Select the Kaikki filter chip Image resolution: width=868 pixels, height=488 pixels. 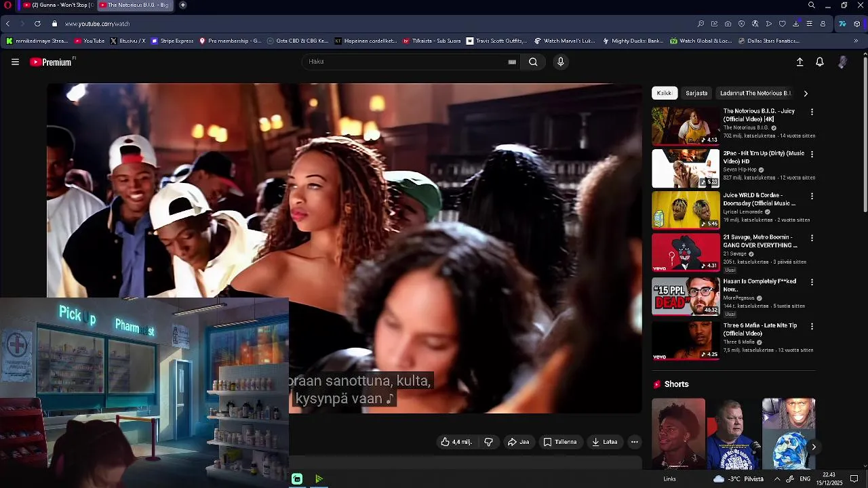click(665, 93)
